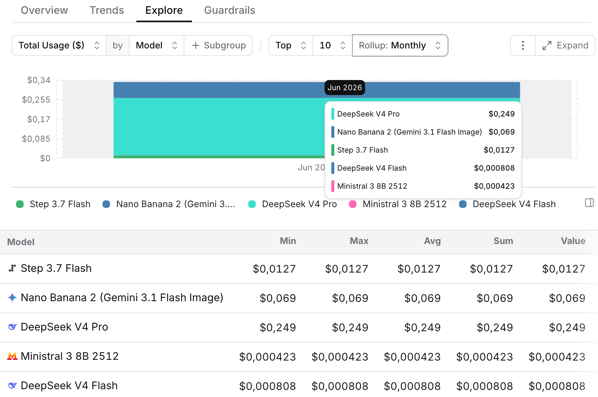Select Step 3.7 Flash row name in table
Viewport: 598px width, 397px height.
click(56, 268)
